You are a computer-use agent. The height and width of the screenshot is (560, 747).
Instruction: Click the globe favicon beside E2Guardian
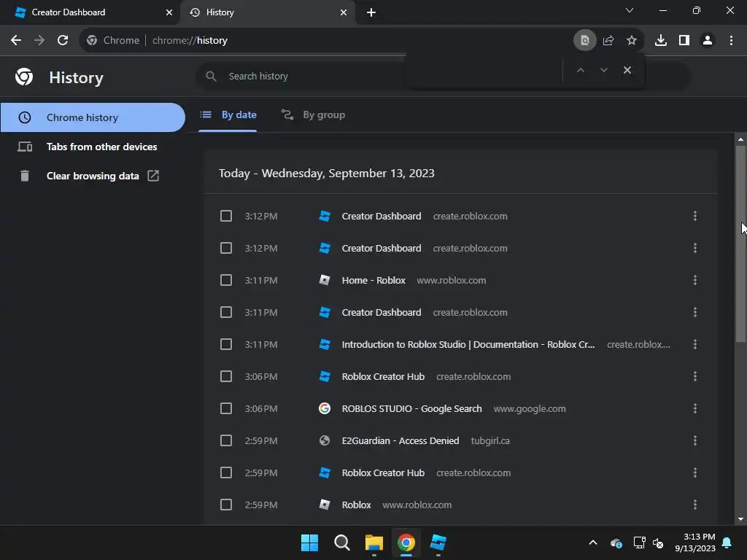click(325, 440)
